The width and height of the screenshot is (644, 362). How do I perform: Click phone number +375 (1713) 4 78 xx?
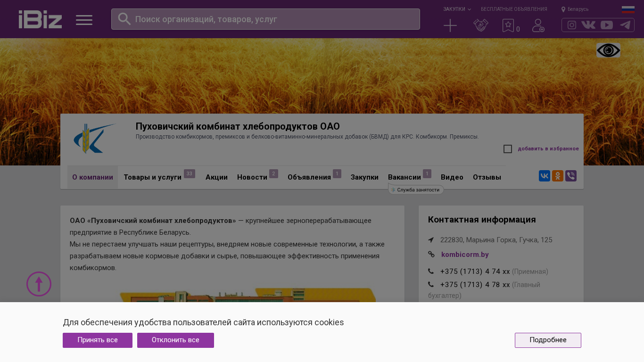[475, 285]
